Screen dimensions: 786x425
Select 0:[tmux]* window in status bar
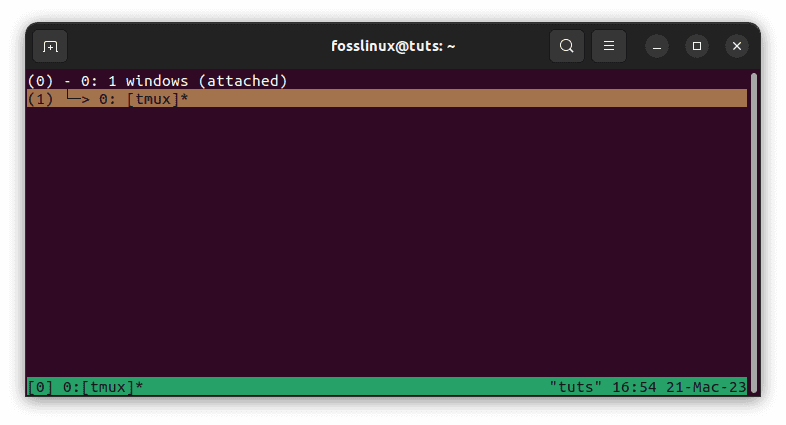tap(103, 387)
